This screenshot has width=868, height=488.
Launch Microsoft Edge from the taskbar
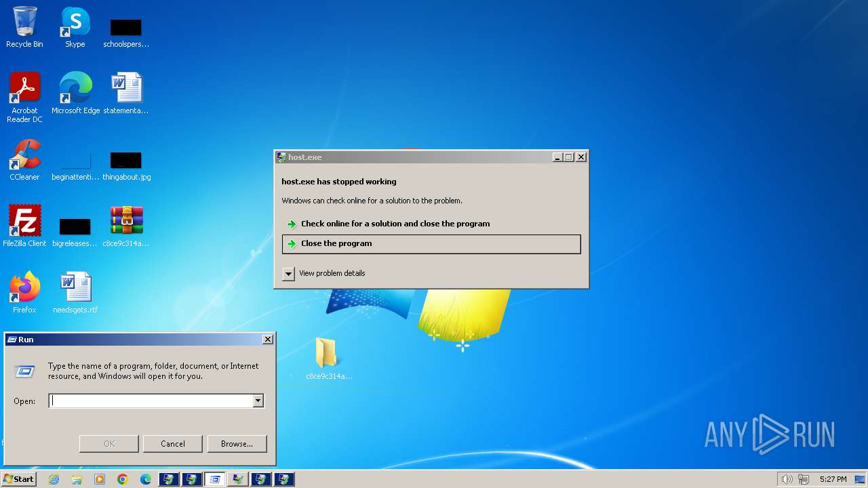click(x=146, y=479)
